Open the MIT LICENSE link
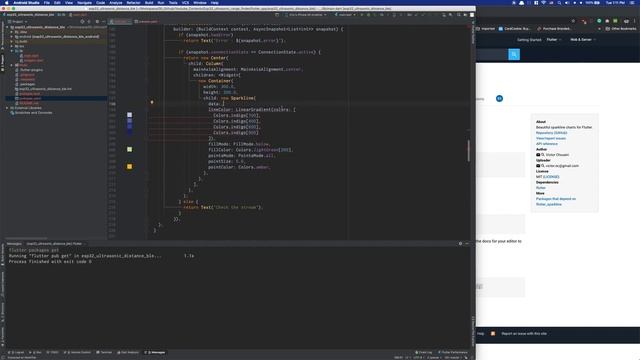640x360 pixels. click(x=551, y=177)
